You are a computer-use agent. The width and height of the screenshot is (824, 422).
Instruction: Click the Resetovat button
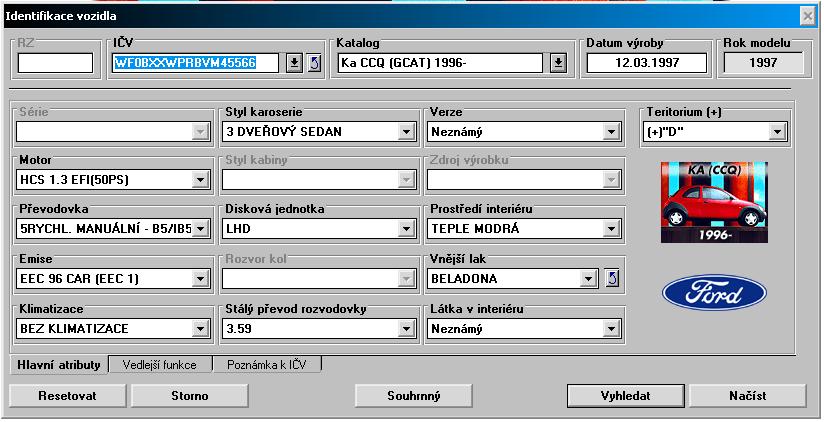click(67, 395)
